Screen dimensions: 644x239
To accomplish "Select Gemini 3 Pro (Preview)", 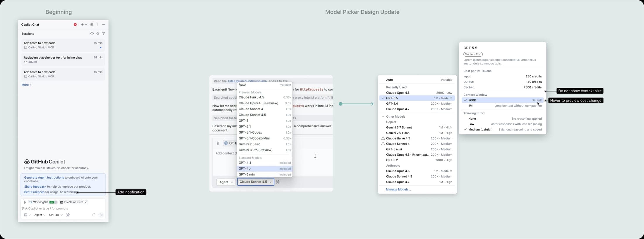I will click(x=265, y=150).
